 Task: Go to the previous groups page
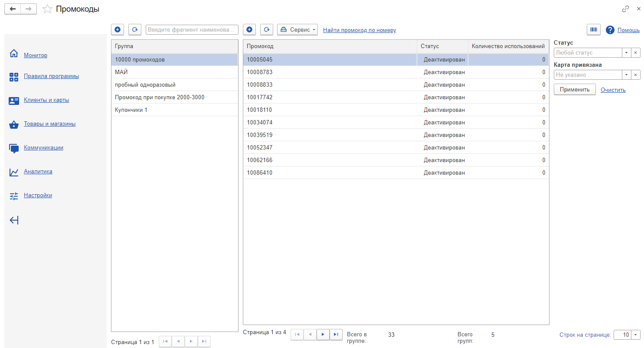178,341
